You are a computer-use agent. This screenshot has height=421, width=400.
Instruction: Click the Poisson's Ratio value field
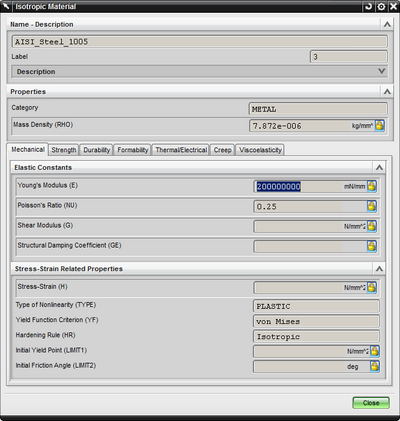(x=310, y=206)
